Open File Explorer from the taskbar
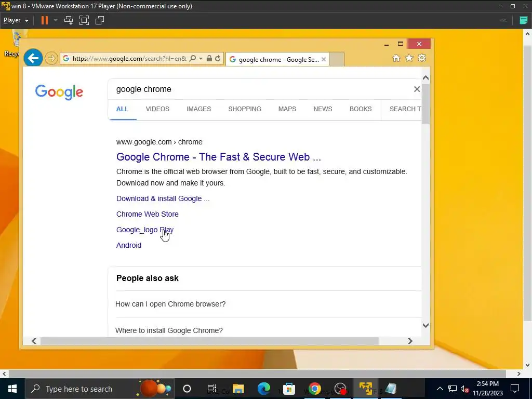 238,389
